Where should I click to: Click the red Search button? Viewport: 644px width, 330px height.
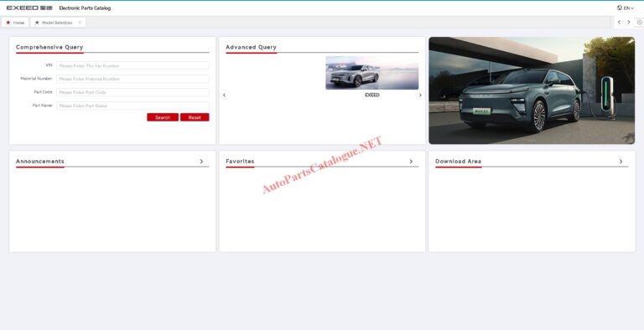163,117
